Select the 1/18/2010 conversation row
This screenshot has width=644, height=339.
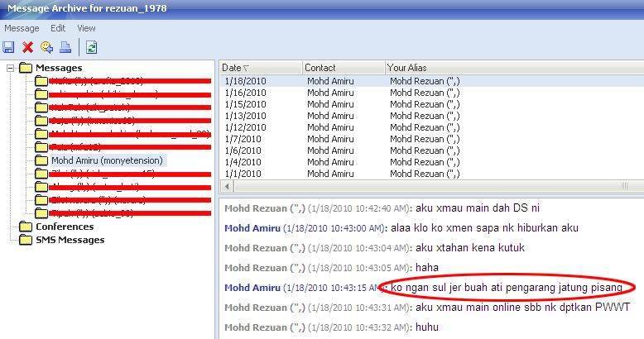click(245, 82)
